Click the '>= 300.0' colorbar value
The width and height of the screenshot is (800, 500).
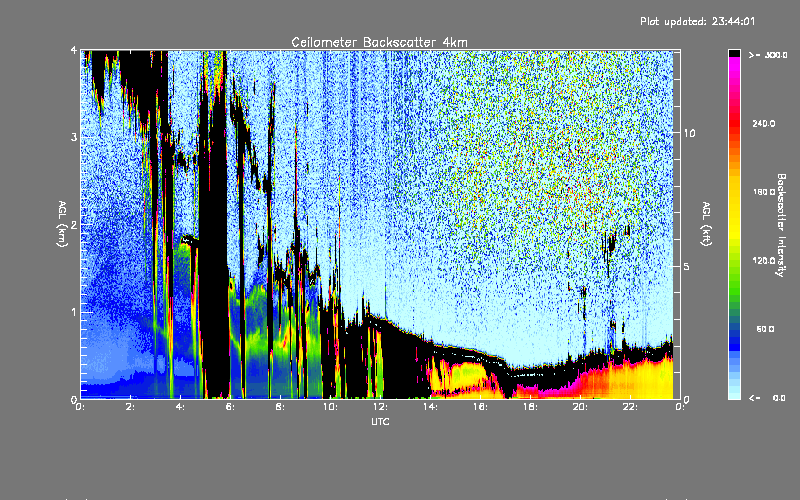click(x=768, y=55)
